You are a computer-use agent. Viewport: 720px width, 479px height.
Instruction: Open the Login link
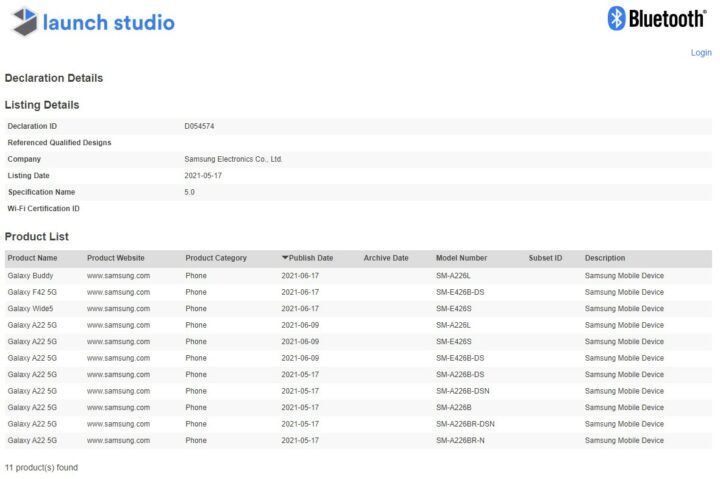tap(701, 53)
